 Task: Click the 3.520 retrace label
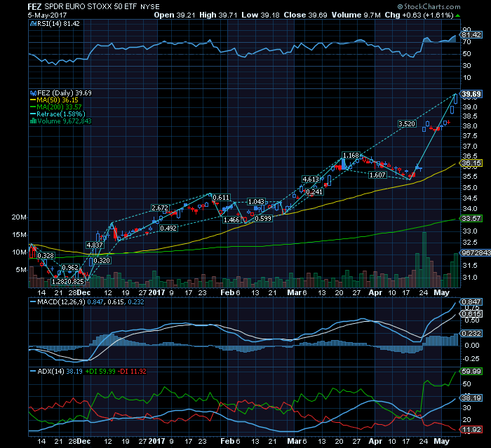coord(407,124)
